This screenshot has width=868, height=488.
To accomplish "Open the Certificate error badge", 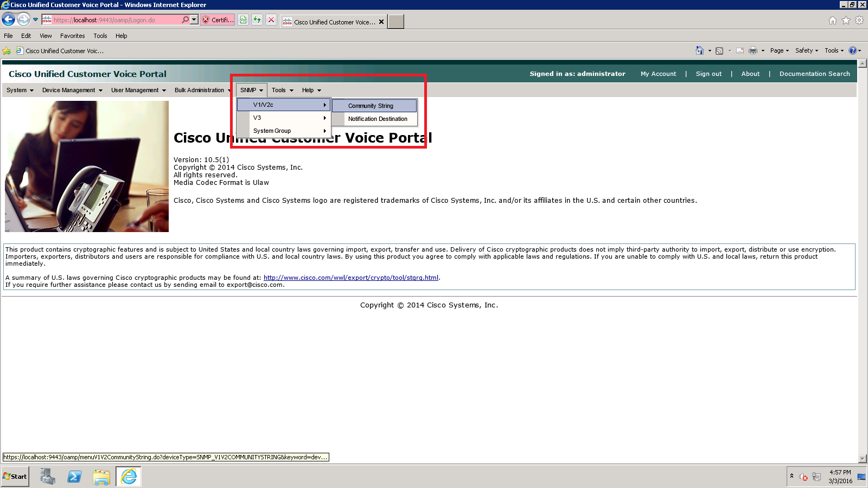I will point(218,20).
